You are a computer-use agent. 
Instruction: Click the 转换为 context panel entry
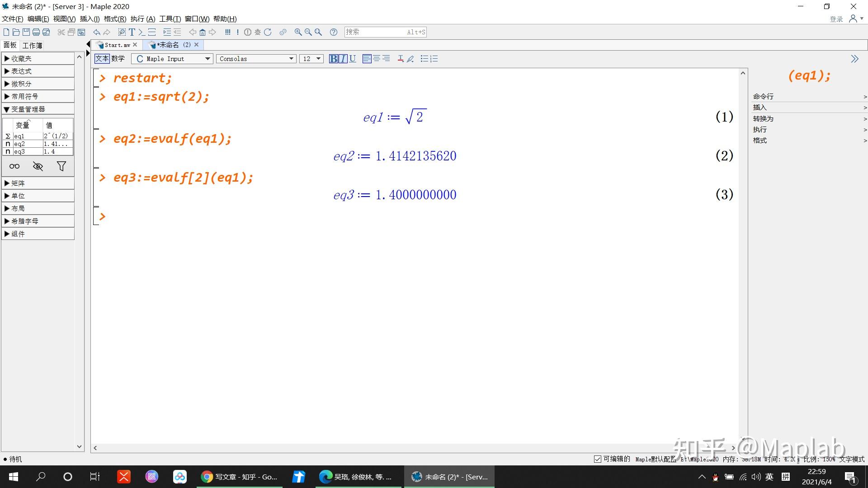pos(763,118)
